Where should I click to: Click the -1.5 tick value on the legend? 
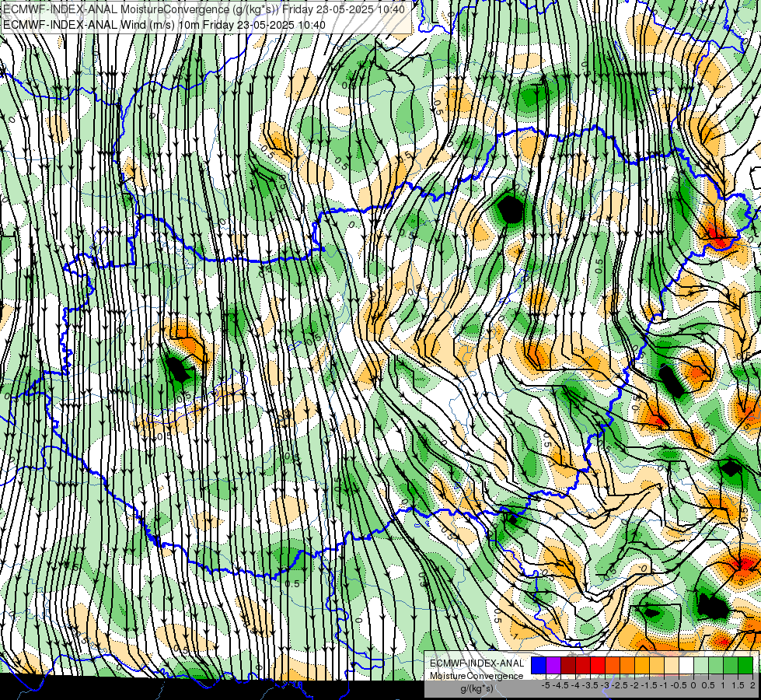pos(649,685)
